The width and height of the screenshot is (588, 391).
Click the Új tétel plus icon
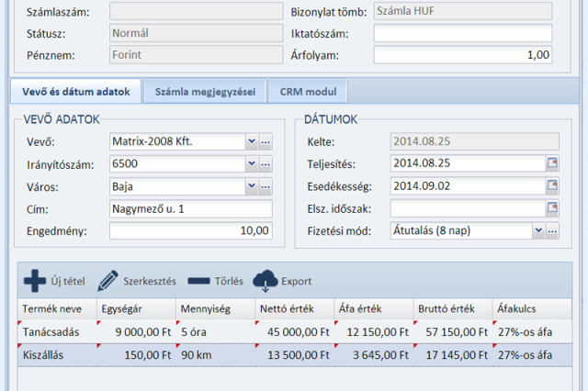pyautogui.click(x=34, y=281)
